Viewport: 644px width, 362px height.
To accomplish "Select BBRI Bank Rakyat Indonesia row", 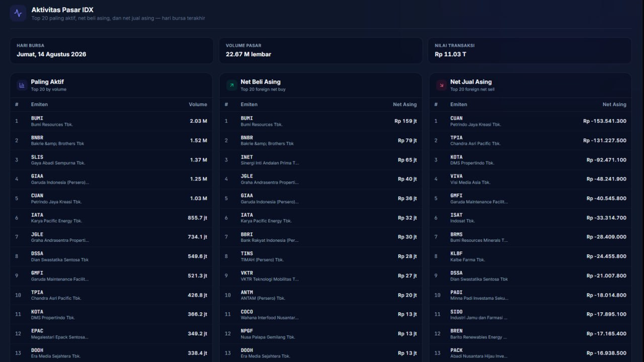I will pos(321,237).
